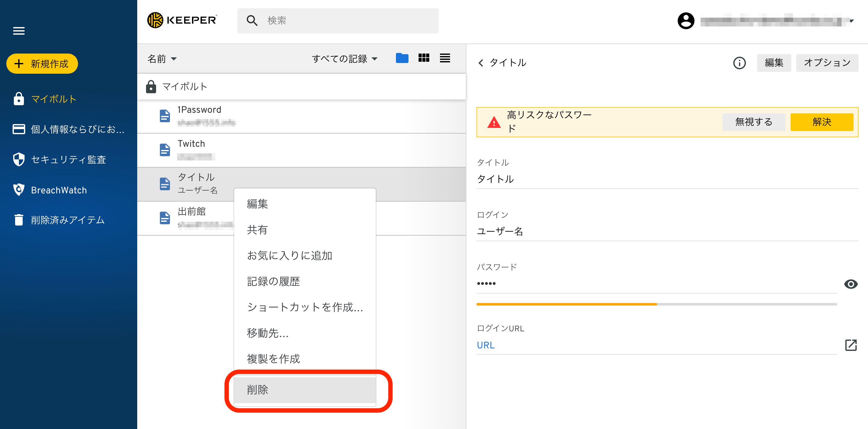Select the Twitch record
This screenshot has height=429, width=868.
tap(302, 150)
